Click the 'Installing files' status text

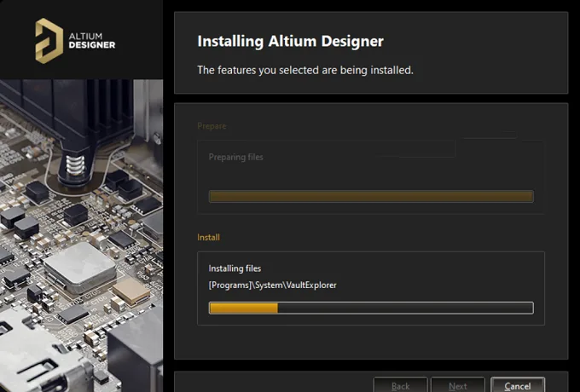click(235, 268)
